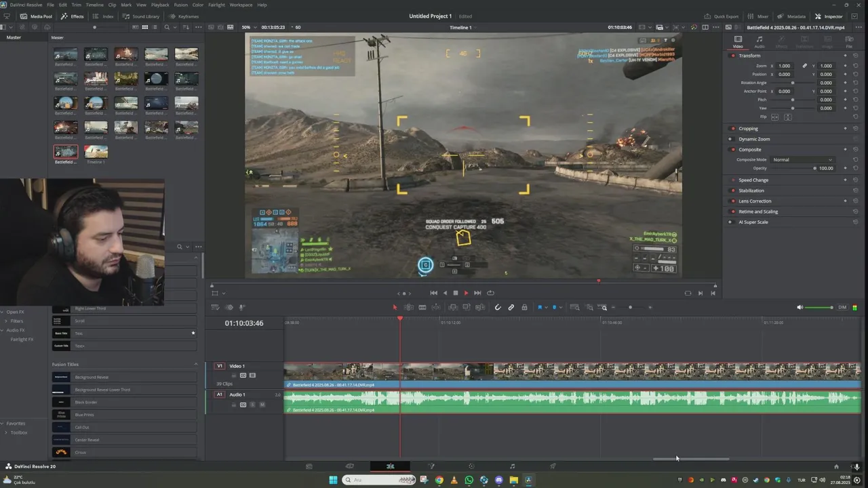The width and height of the screenshot is (868, 488).
Task: Toggle the Lens Correction enable switch
Action: pyautogui.click(x=732, y=201)
